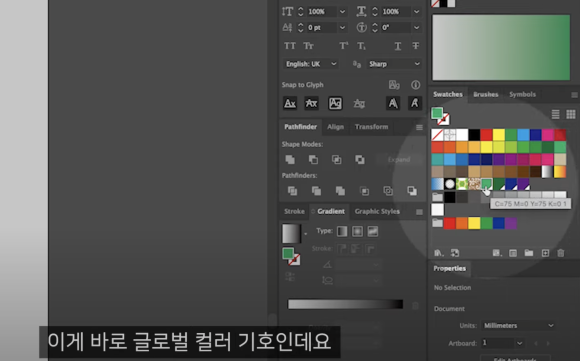Click the Intersect shape mode icon
This screenshot has width=580, height=361.
tap(337, 159)
